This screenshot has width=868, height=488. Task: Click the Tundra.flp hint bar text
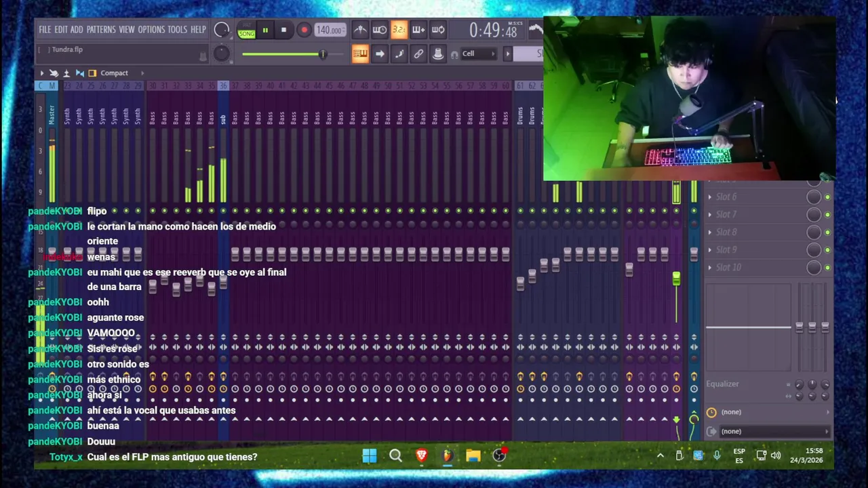(67, 49)
